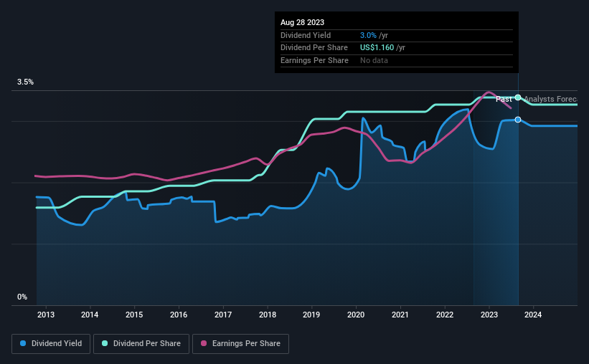Click the blue Dividend Yield legend dot
Viewport: 589px width, 364px height.
tap(23, 343)
